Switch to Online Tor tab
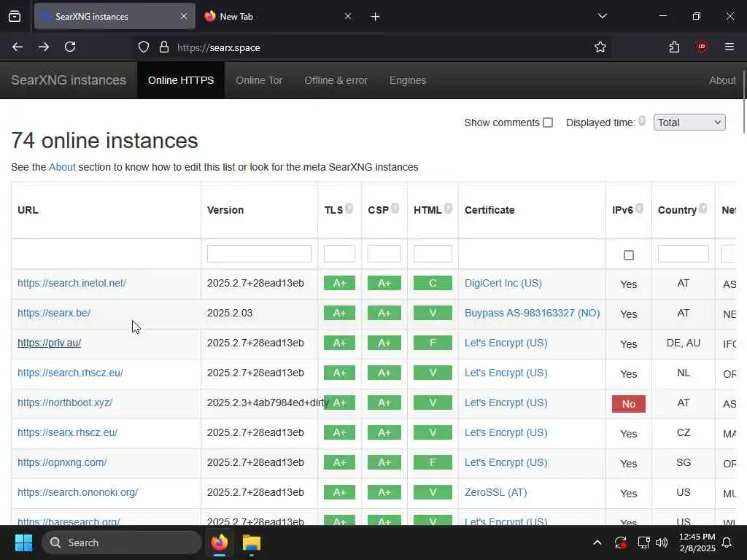Screen dimensions: 747x560 (259, 80)
